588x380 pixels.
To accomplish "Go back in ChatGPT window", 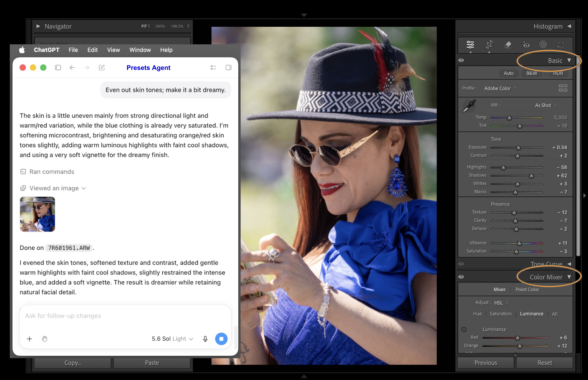I will pos(72,68).
